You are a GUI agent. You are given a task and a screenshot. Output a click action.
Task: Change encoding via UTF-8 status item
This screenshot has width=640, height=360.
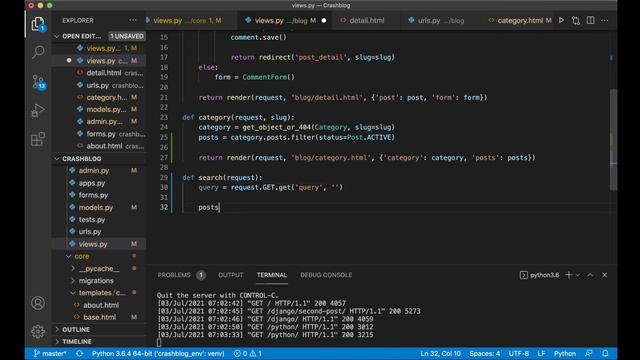pyautogui.click(x=518, y=353)
